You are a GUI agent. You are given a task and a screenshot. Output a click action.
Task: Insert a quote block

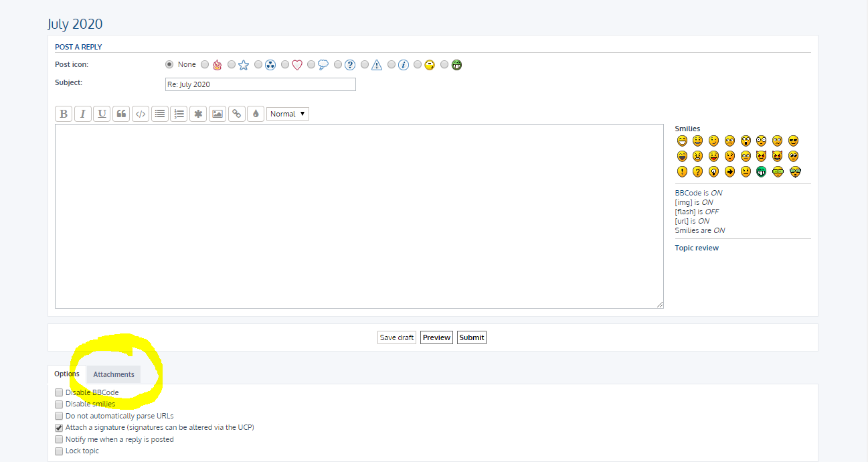(121, 114)
